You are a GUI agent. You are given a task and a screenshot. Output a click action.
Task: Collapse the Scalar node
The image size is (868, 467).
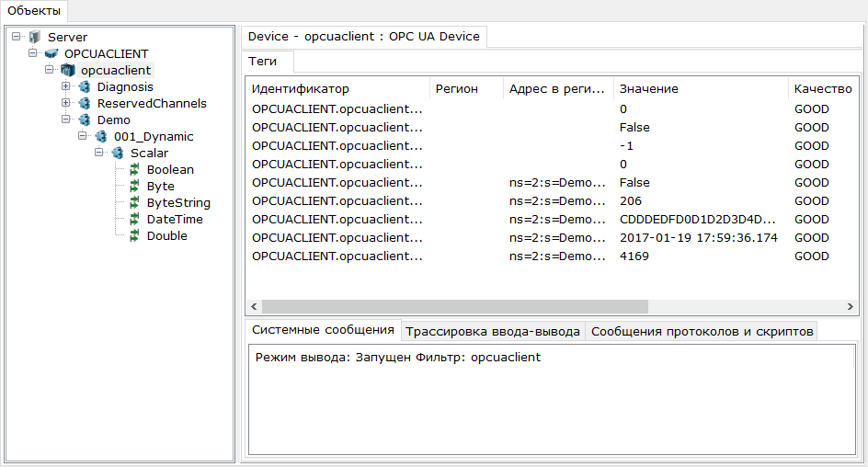[99, 153]
